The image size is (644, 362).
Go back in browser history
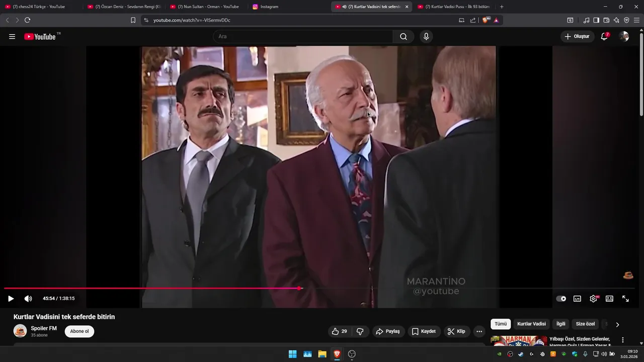pyautogui.click(x=7, y=20)
